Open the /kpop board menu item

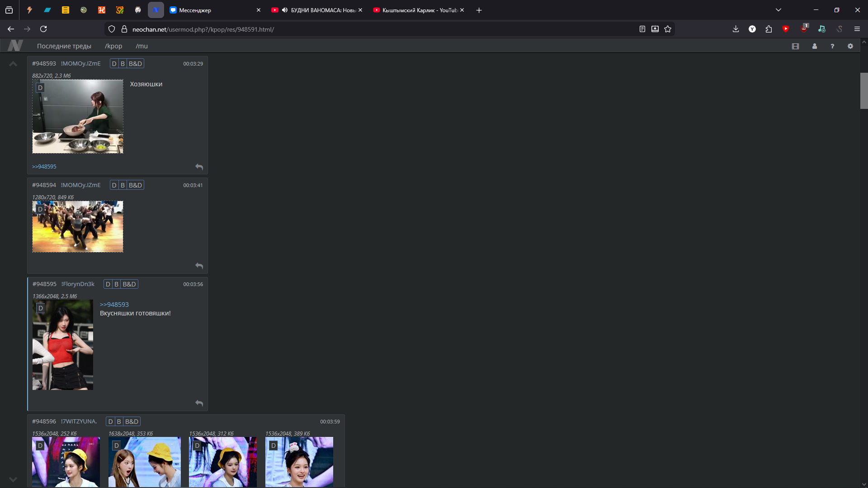[x=113, y=46]
